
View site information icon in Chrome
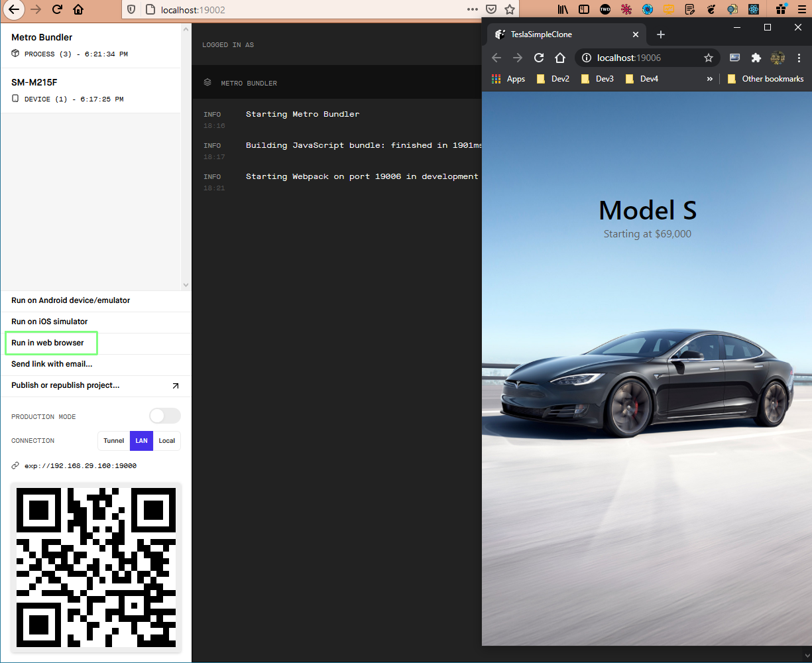587,58
